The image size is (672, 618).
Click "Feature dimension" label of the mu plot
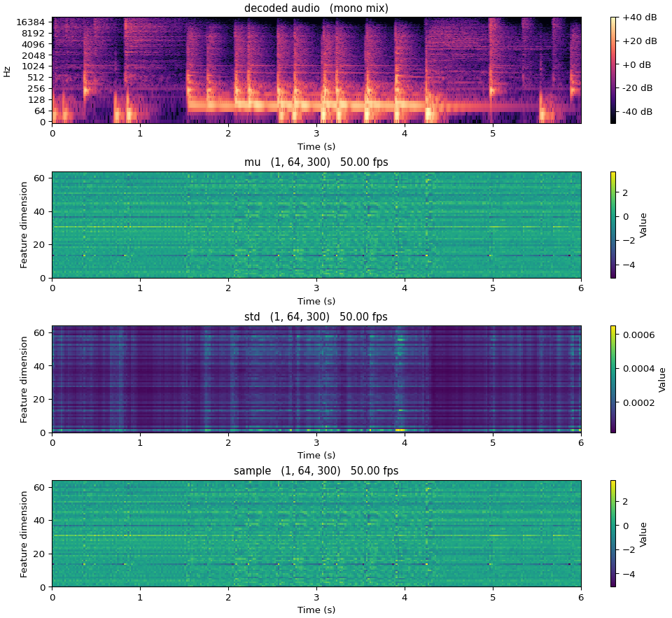pyautogui.click(x=24, y=225)
